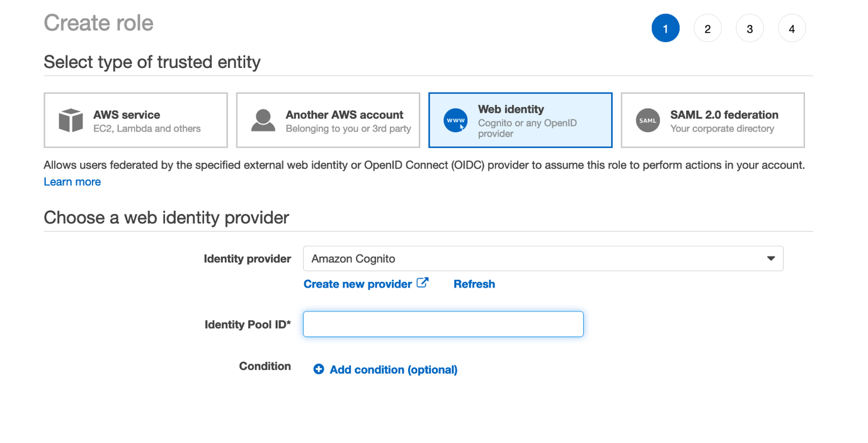Viewport: 868px width, 443px height.
Task: Select the Web identity card
Action: pyautogui.click(x=520, y=120)
